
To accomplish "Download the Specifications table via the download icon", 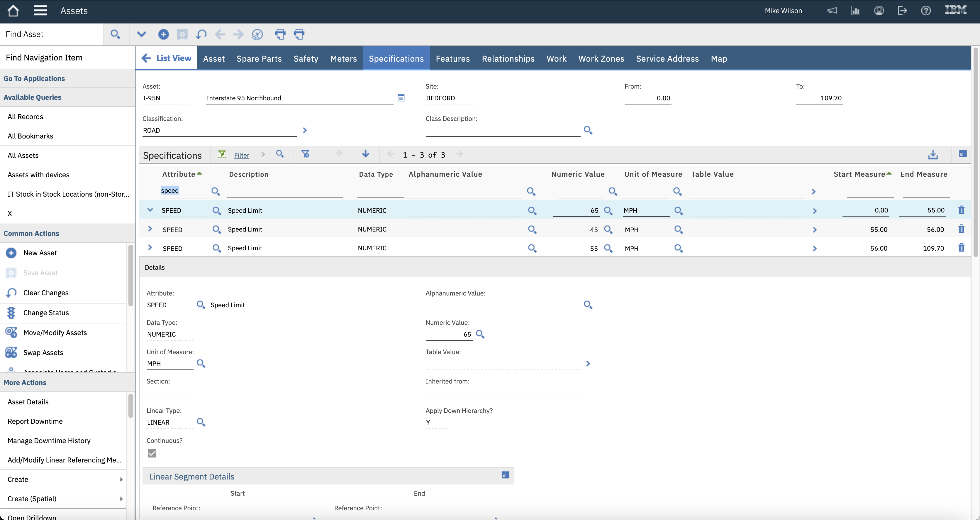I will point(933,155).
